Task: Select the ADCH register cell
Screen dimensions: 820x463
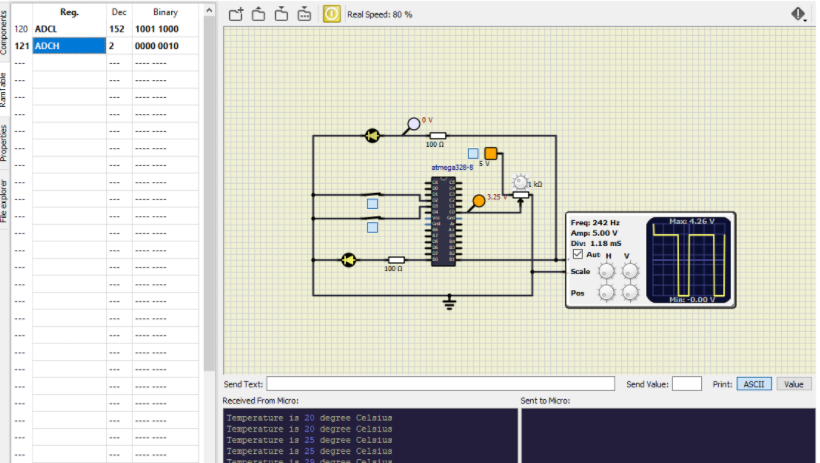Action: pos(70,46)
